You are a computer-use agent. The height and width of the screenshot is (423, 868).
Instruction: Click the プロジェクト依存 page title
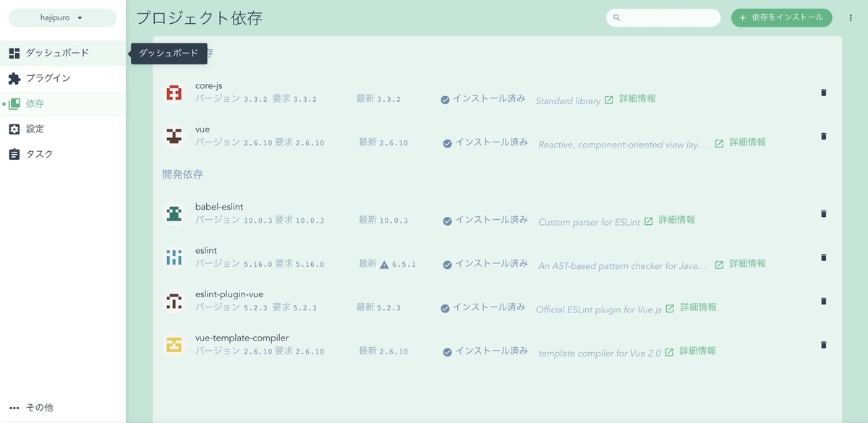(199, 18)
